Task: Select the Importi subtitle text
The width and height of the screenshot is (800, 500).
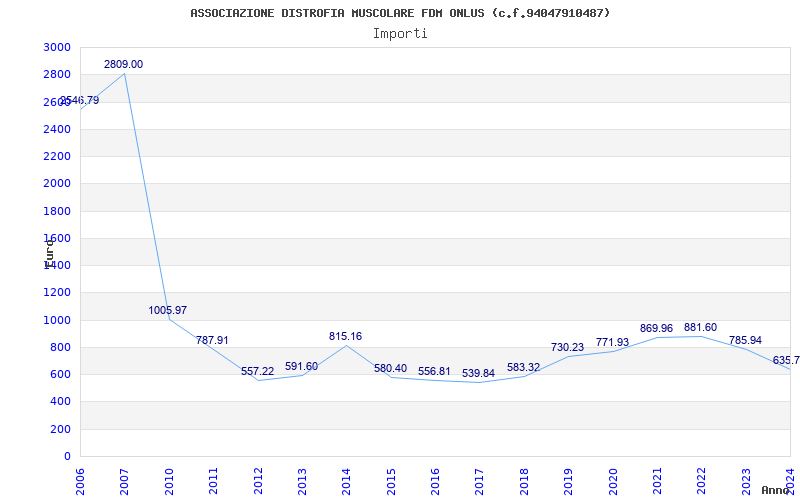Action: click(400, 33)
